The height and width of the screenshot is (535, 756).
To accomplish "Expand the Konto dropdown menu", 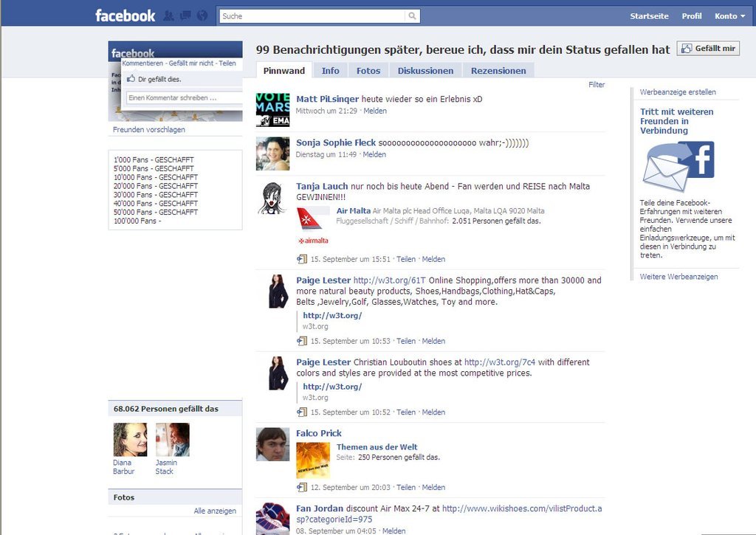I will [729, 16].
